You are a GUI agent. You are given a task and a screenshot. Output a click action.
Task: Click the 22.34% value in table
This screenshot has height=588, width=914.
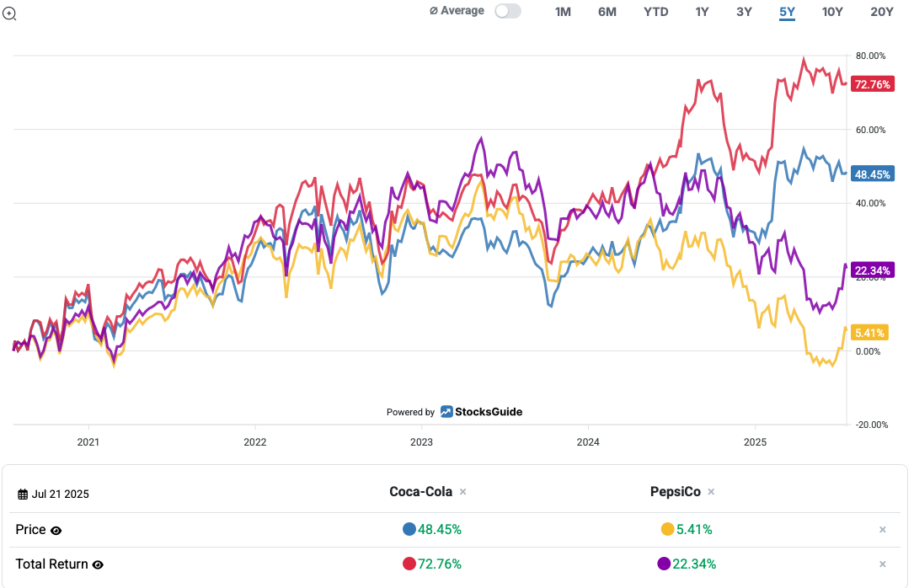694,564
